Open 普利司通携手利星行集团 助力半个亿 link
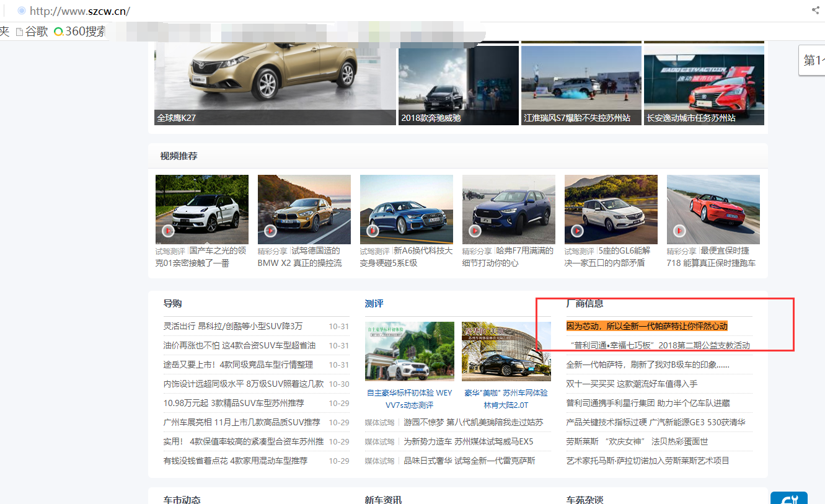The height and width of the screenshot is (504, 825). 648,403
